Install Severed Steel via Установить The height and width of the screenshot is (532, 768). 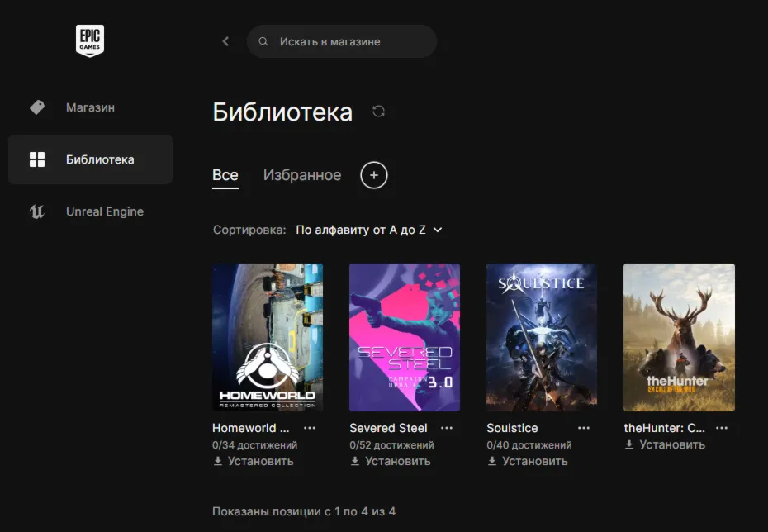(x=391, y=461)
